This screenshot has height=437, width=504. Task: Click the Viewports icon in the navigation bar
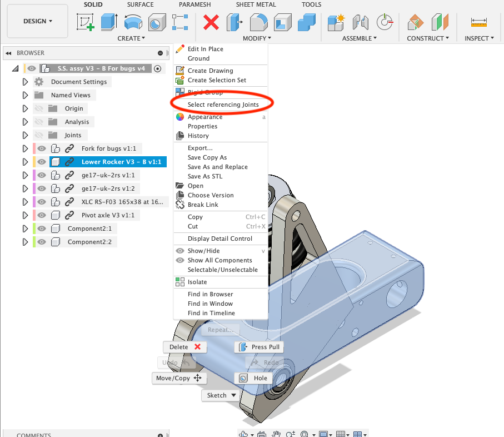357,434
